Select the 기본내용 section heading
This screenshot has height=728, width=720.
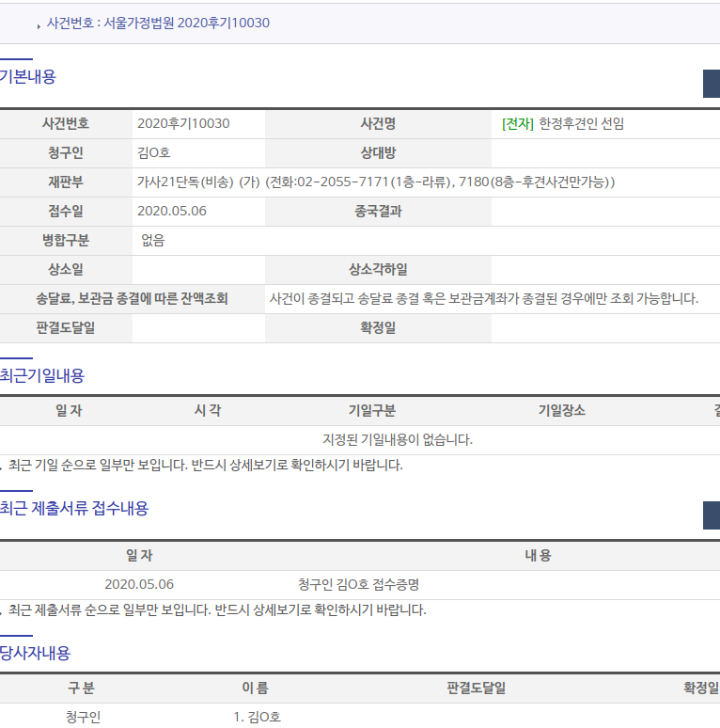(28, 77)
